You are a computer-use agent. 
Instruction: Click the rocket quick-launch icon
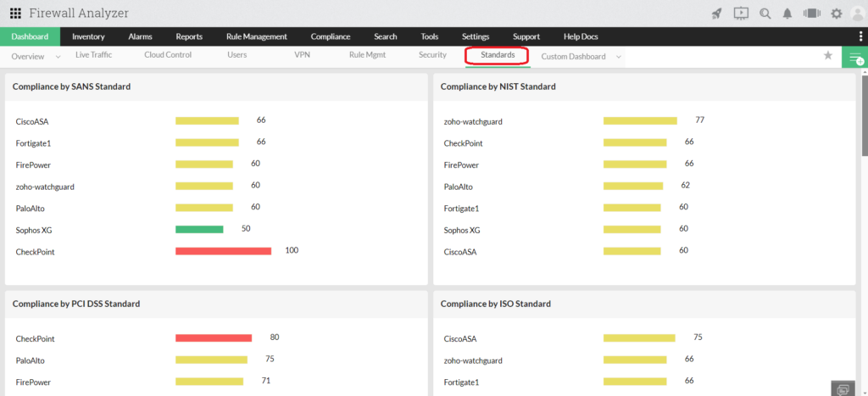click(716, 14)
